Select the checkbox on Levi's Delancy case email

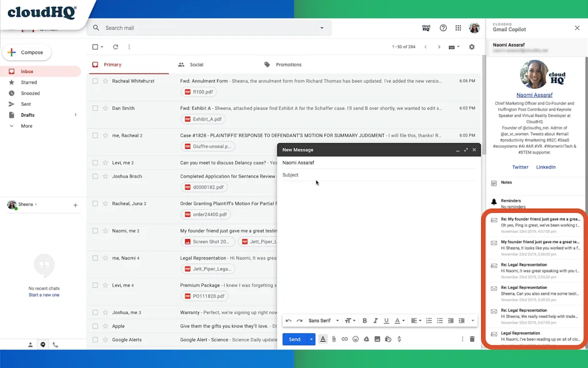click(95, 162)
